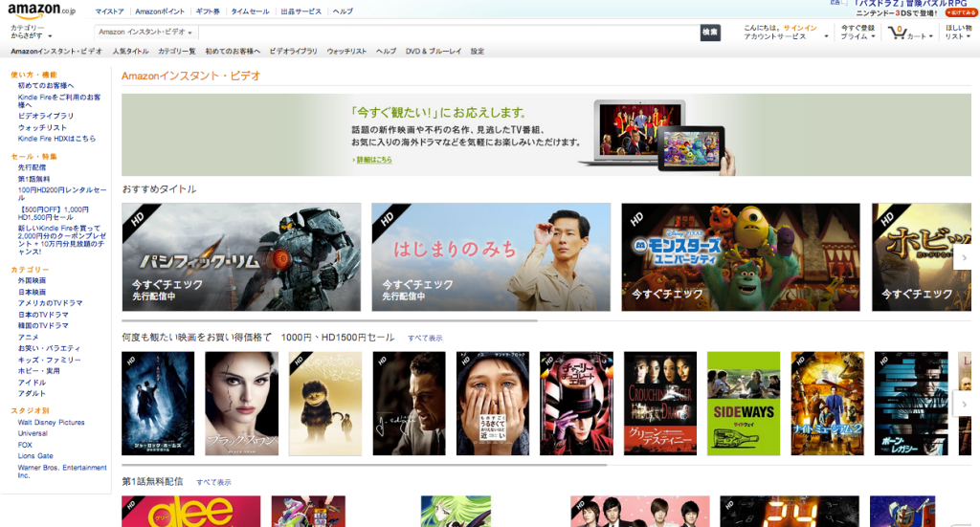The image size is (980, 527).
Task: Advance the おすすめタイトル carousel with right arrow
Action: click(963, 257)
